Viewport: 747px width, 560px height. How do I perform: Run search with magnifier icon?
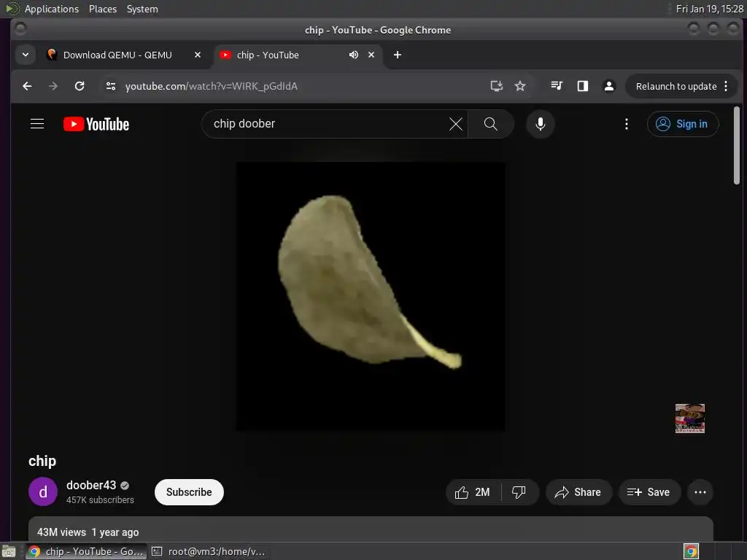tap(491, 124)
